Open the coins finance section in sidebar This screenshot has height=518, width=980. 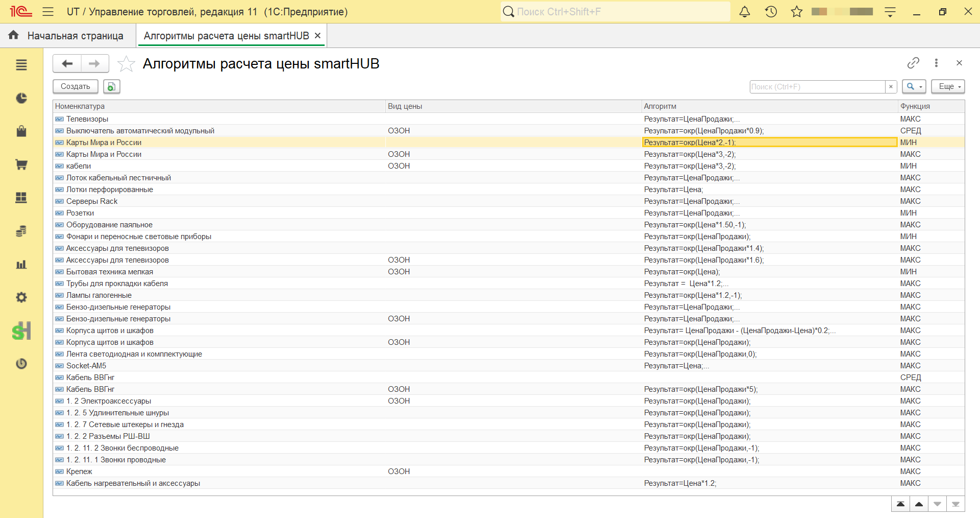pos(21,231)
